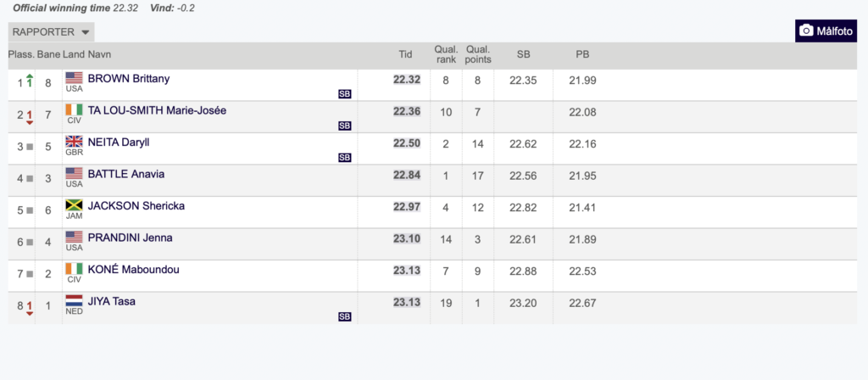The image size is (868, 380).
Task: Click the SB badge in JIYA Tasa's row
Action: 344,317
